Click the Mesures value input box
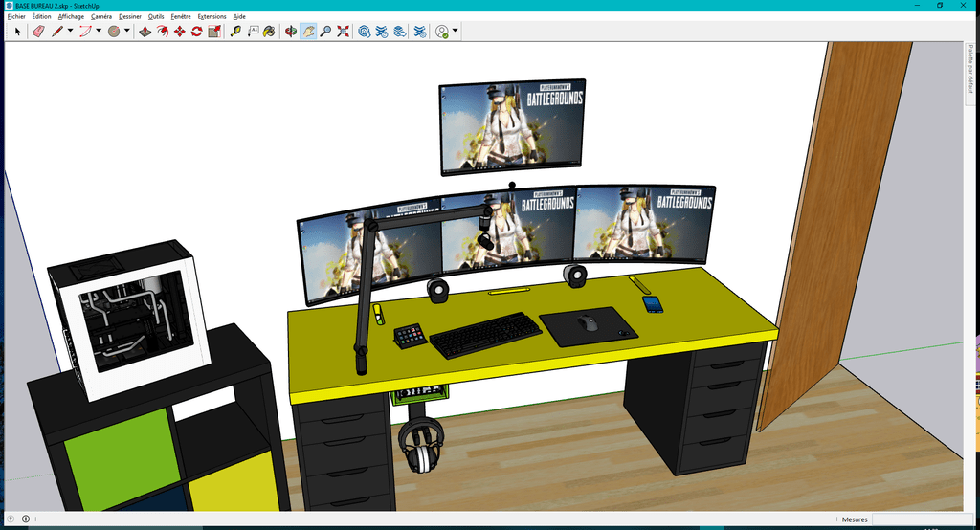Screen dimensions: 980x530 click(x=923, y=519)
